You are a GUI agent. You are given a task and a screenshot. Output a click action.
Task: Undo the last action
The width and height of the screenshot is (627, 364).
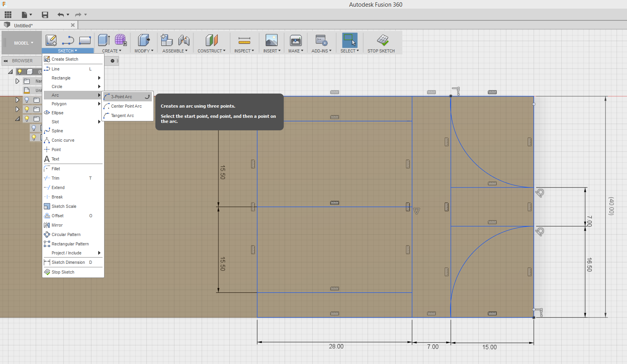[x=61, y=15]
